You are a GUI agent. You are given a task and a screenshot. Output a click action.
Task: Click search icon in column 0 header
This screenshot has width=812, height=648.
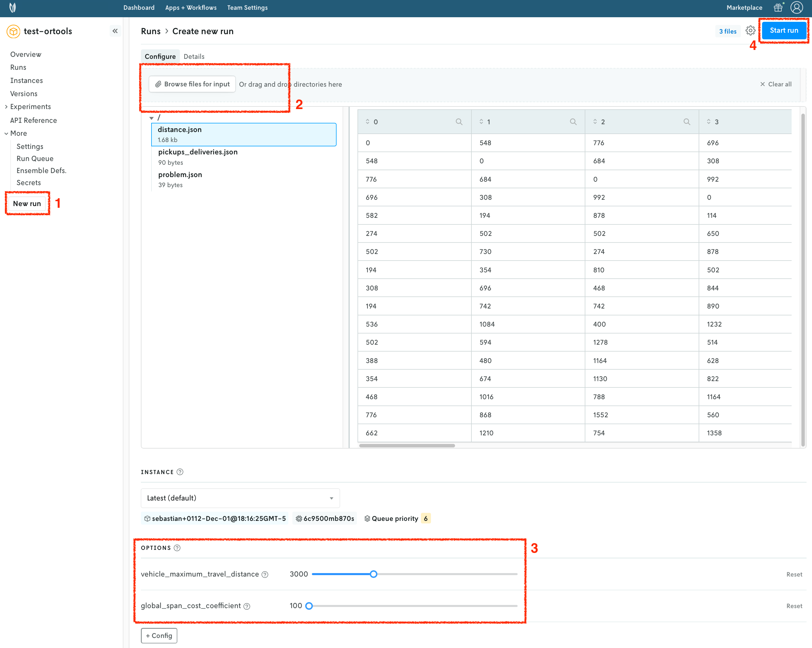coord(459,122)
